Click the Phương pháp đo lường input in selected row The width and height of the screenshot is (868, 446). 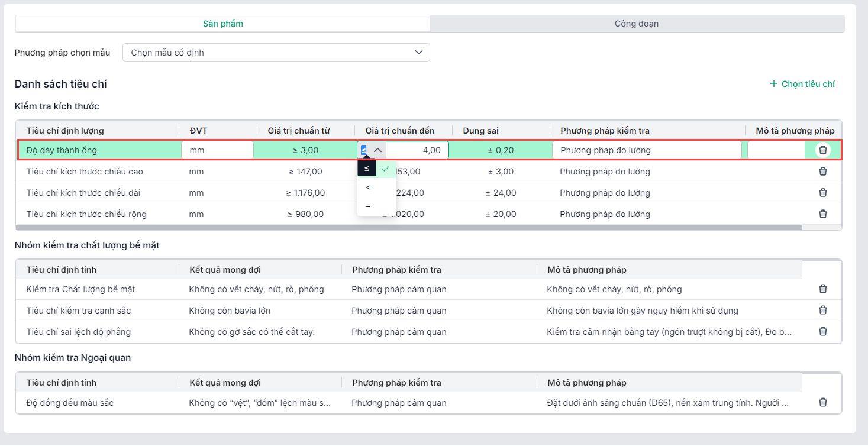point(646,150)
